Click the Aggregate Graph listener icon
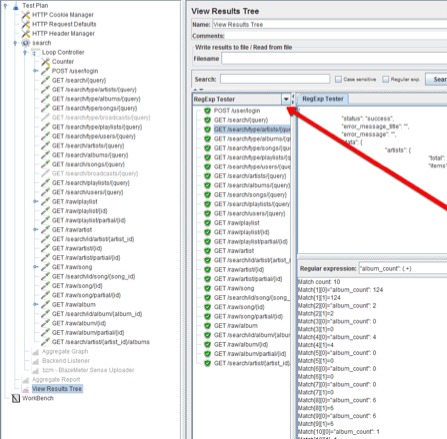The height and width of the screenshot is (439, 447). (36, 352)
